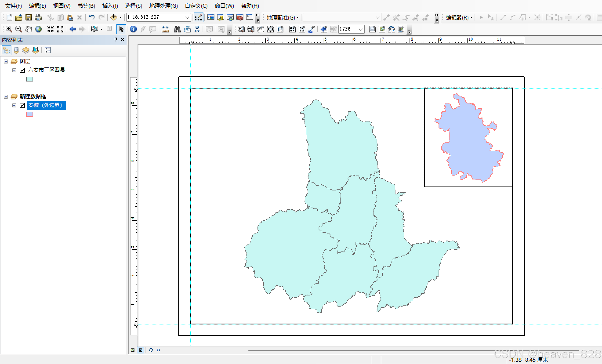Click the Add Data button
Viewport: 602px width, 364px height.
[114, 17]
